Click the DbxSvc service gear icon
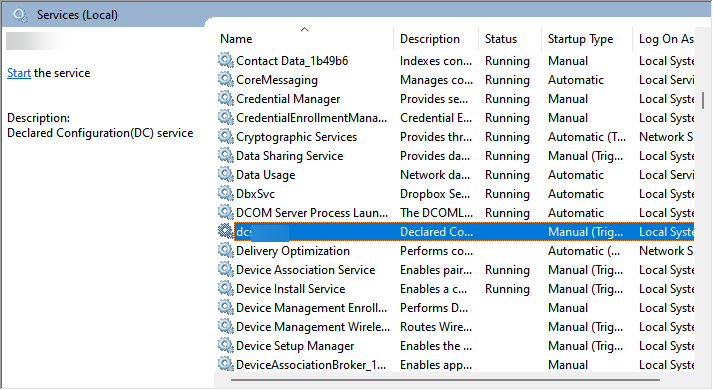This screenshot has width=713, height=390. (226, 193)
